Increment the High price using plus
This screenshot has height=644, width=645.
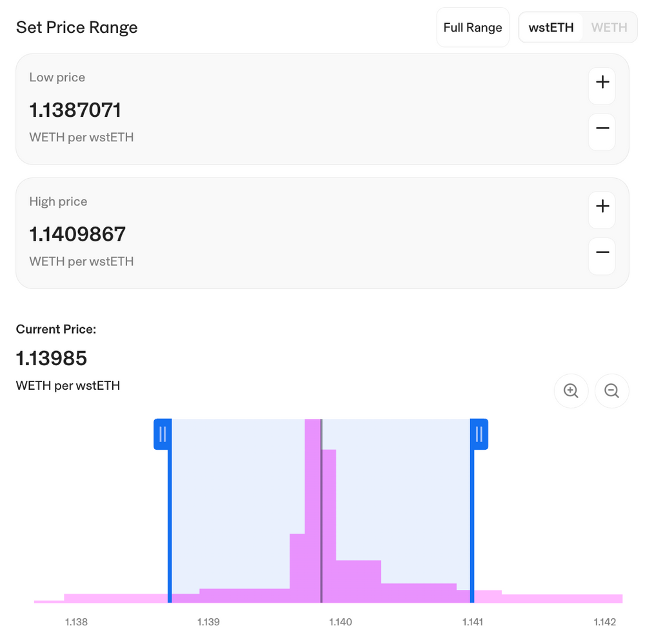click(602, 206)
